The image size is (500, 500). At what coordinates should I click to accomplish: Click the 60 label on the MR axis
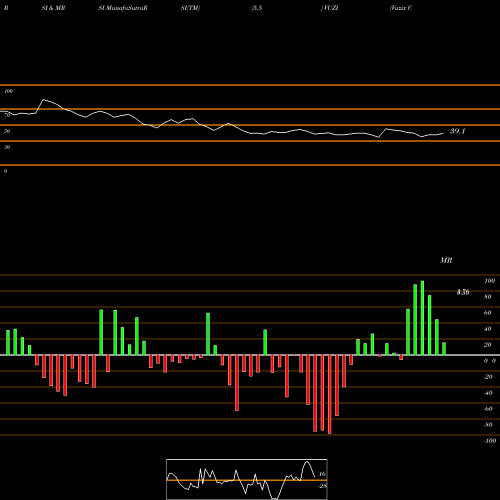tap(488, 313)
